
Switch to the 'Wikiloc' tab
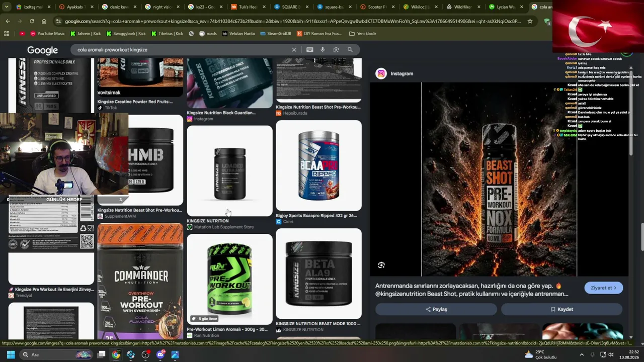[421, 7]
